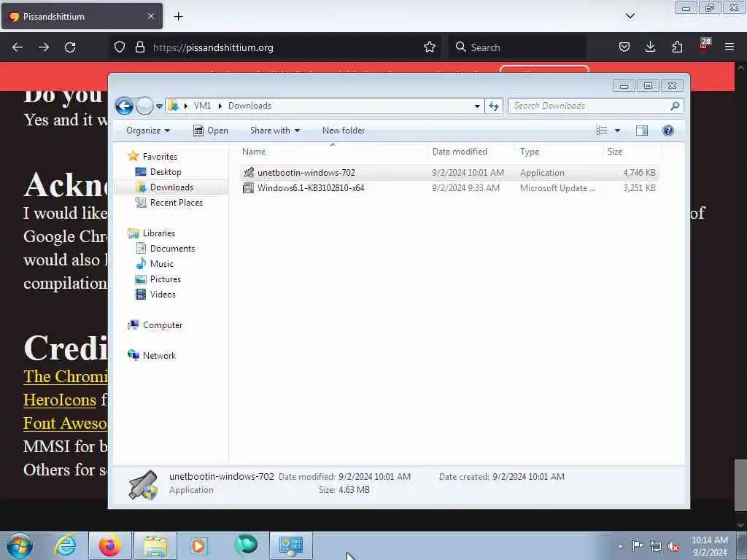Expand the view options dropdown arrow
The height and width of the screenshot is (560, 747).
point(617,131)
